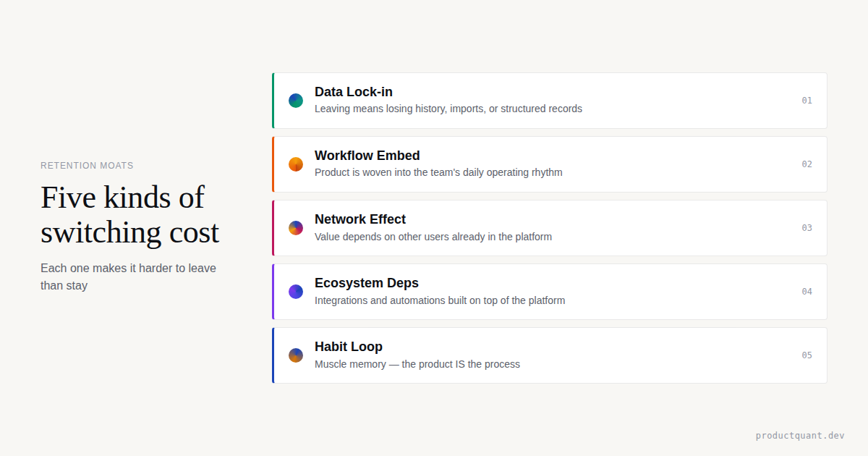Click the Retention Moats label
Image resolution: width=868 pixels, height=456 pixels.
tap(87, 166)
